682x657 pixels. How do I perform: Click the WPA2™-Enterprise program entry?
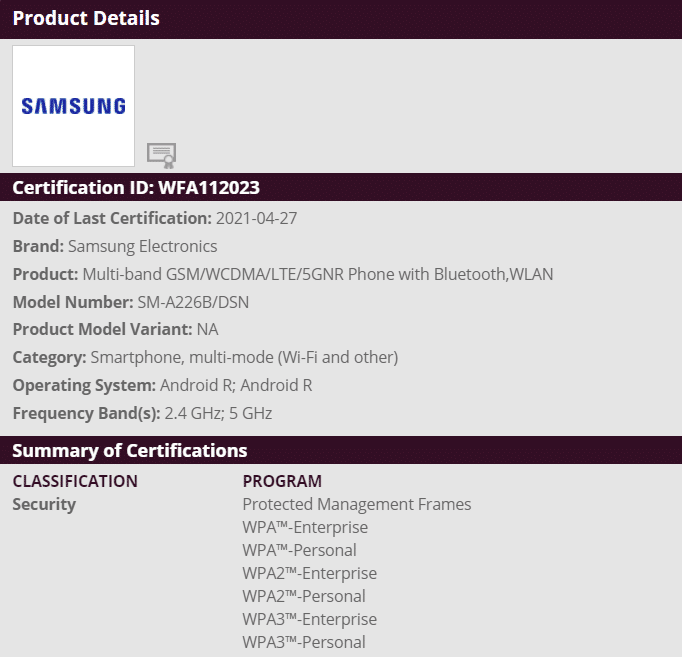pos(309,573)
